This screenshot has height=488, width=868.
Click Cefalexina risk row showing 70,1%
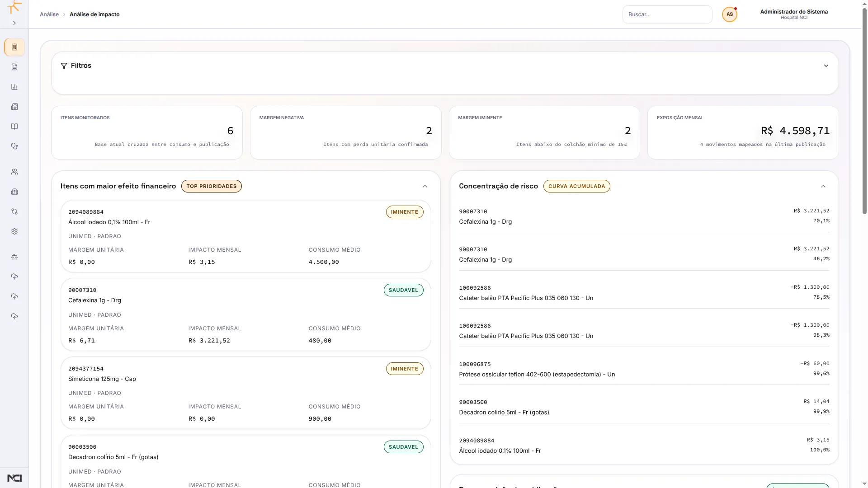click(644, 216)
